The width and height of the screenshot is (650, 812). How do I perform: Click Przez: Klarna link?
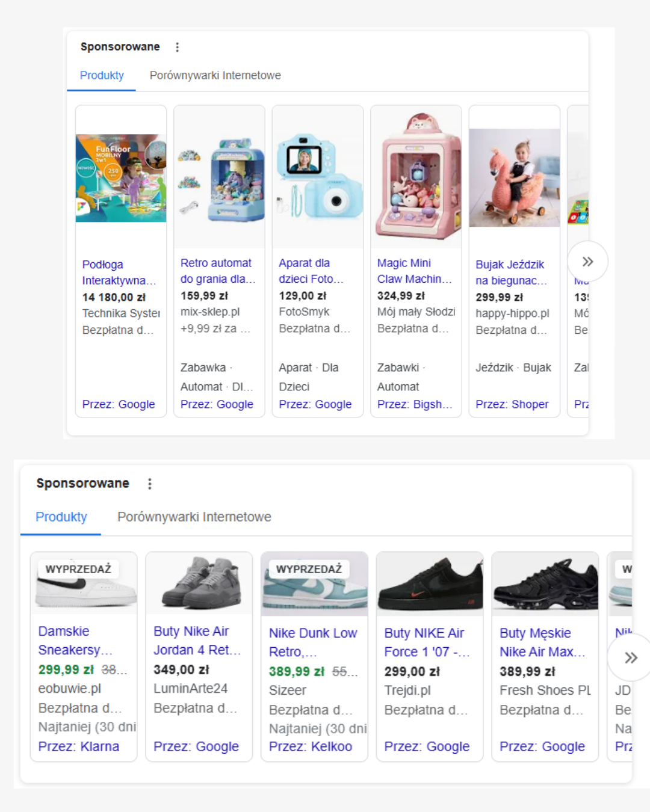click(x=79, y=746)
